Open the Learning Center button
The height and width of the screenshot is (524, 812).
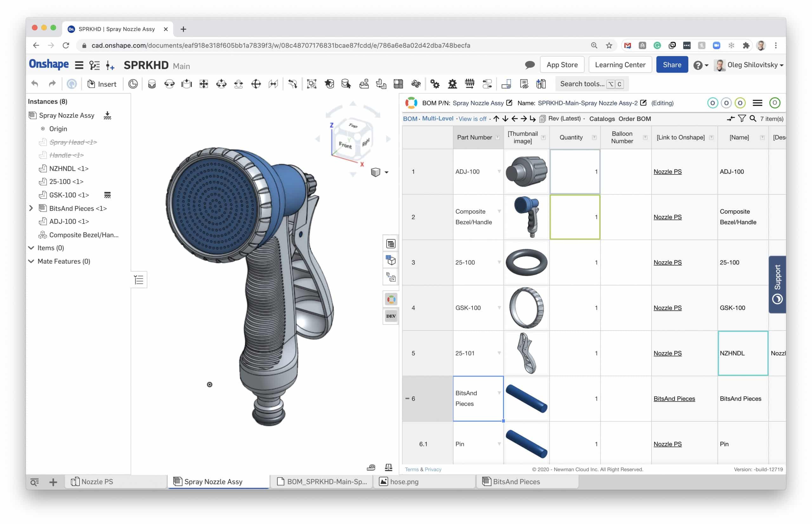(x=620, y=65)
